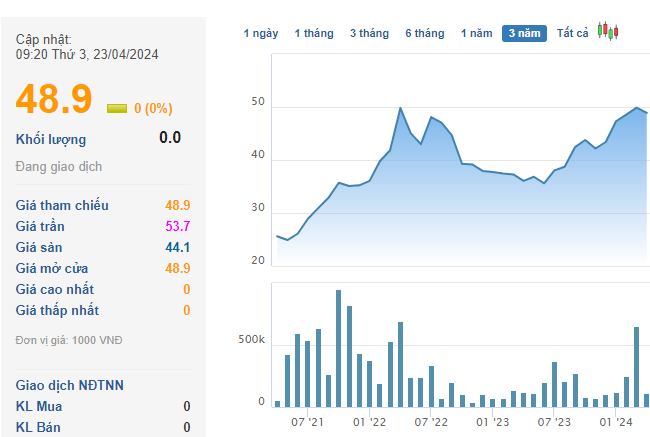Click the tallest volume bar in late 2021
This screenshot has width=650, height=437.
[338, 348]
